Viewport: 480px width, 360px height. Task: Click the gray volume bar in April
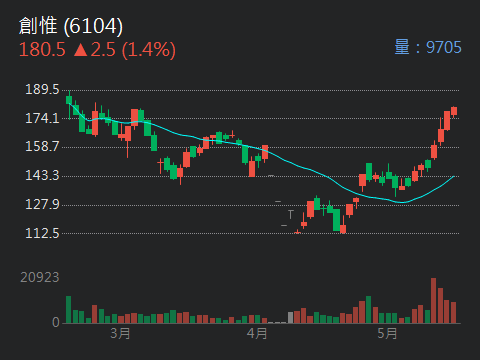coord(290,318)
